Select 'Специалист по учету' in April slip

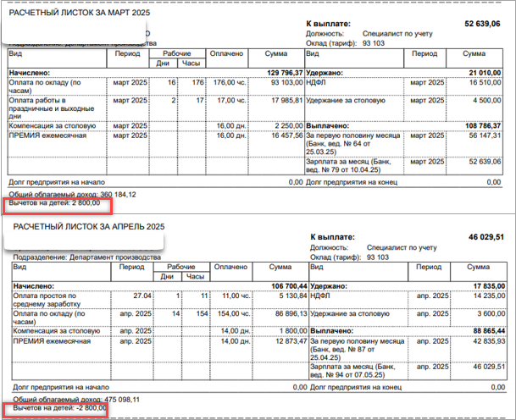coord(402,247)
